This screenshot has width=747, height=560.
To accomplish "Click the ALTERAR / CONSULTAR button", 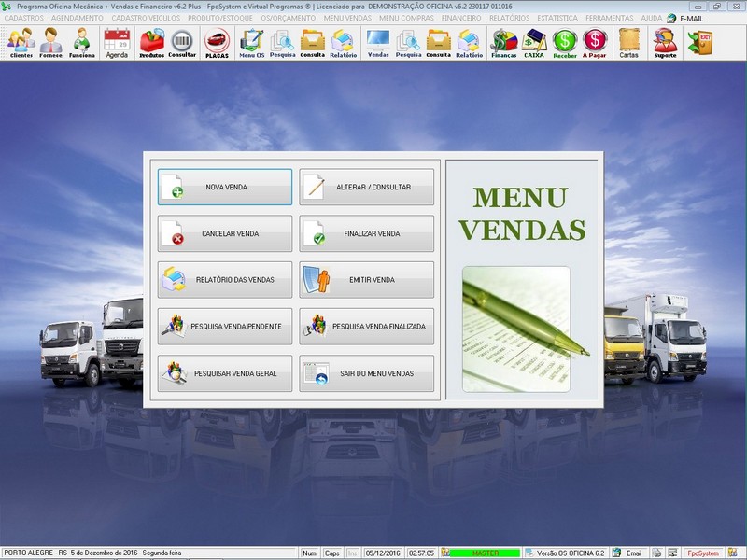I will click(366, 188).
